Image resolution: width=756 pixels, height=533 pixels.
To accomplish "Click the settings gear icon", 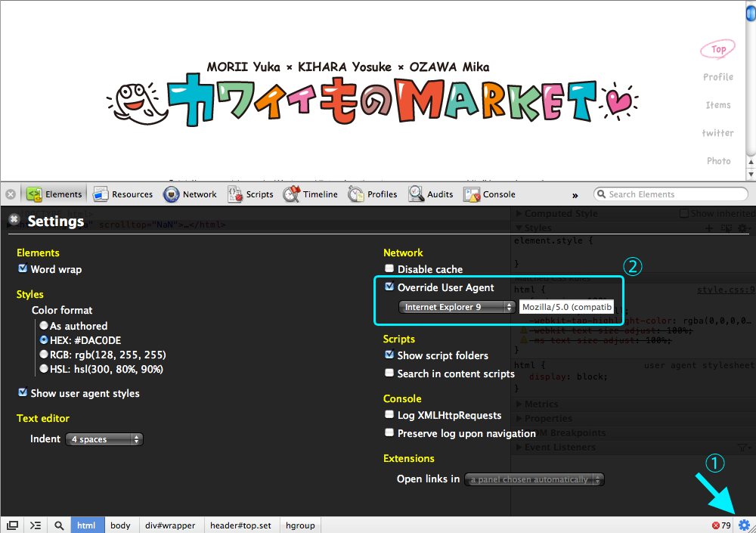I will click(744, 525).
